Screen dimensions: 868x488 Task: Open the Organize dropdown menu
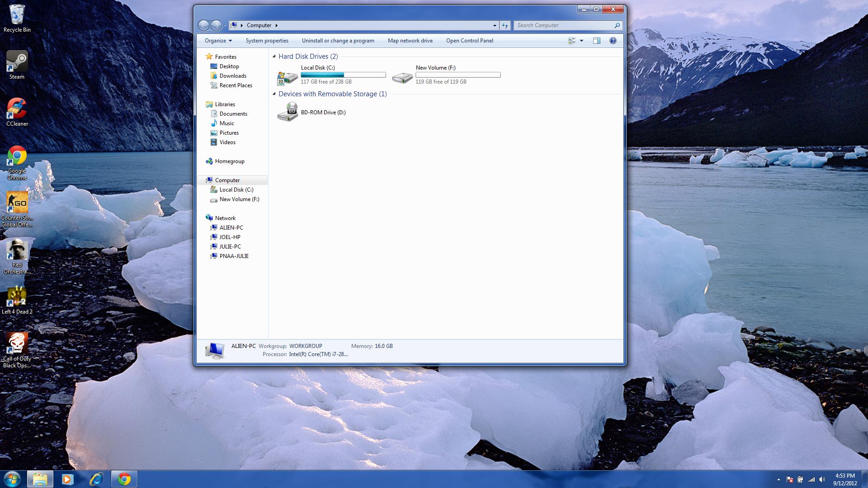[218, 41]
